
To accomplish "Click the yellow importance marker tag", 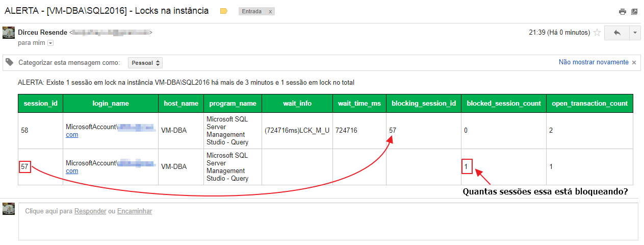I will (x=223, y=11).
